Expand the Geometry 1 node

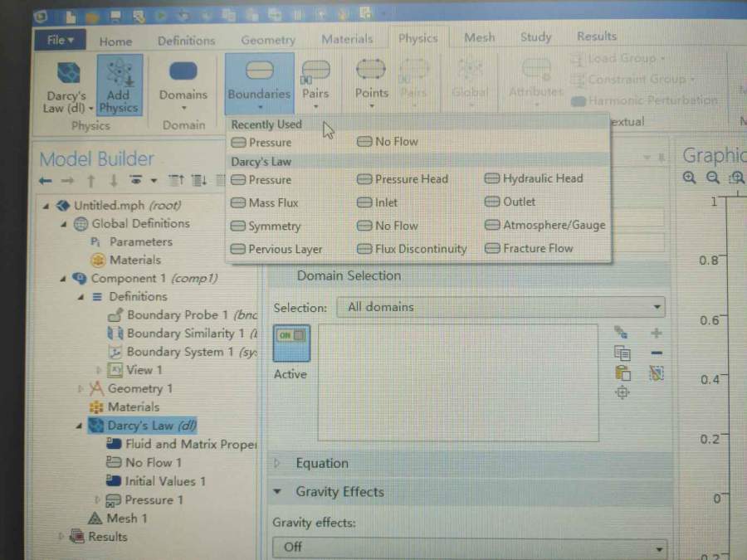click(x=81, y=389)
